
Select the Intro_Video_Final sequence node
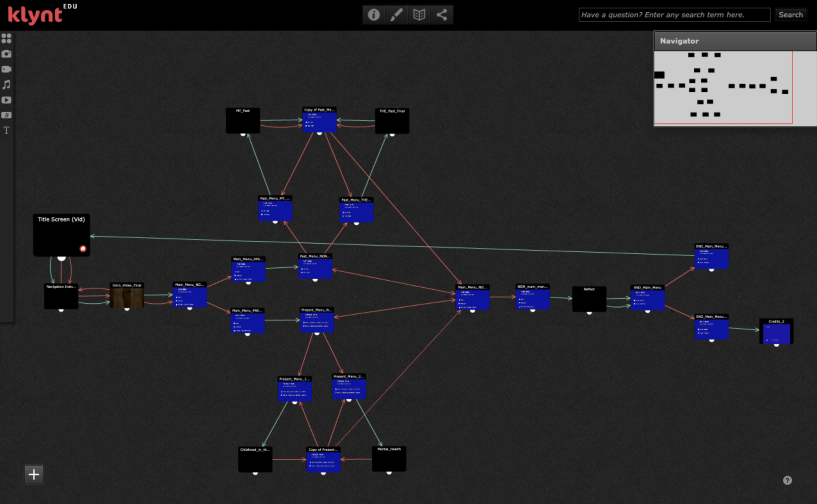(x=127, y=295)
